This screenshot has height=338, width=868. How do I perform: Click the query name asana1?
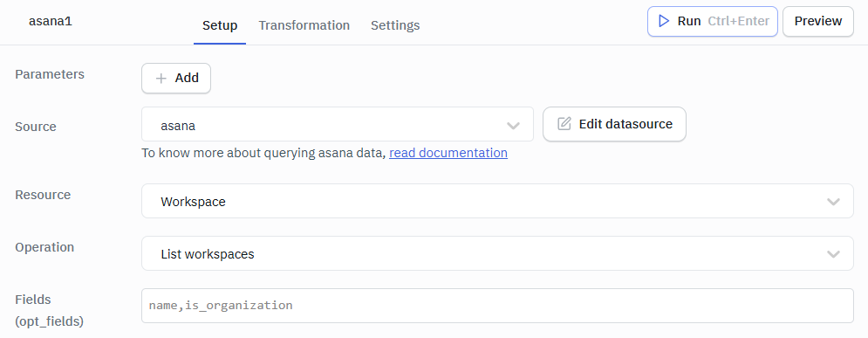click(x=51, y=22)
